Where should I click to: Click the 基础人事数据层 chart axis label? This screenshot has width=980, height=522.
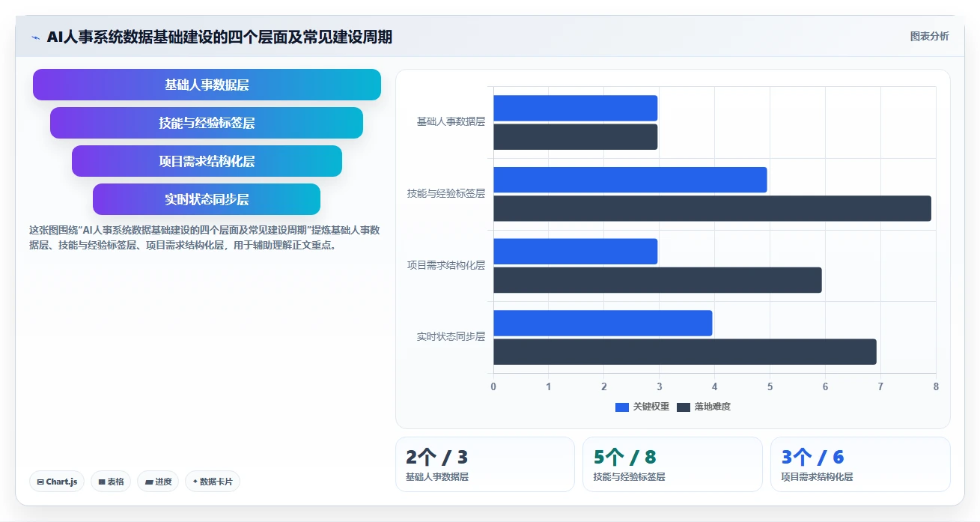tap(451, 121)
